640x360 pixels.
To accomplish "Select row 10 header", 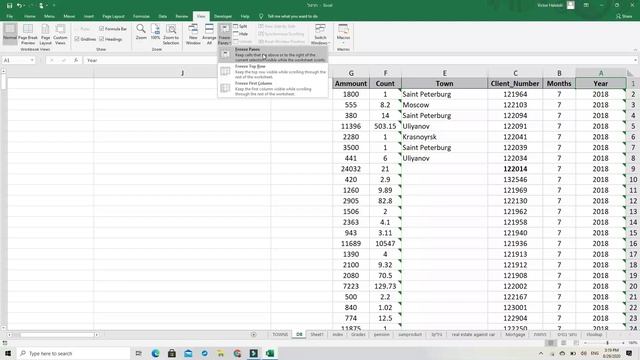I will (x=633, y=179).
